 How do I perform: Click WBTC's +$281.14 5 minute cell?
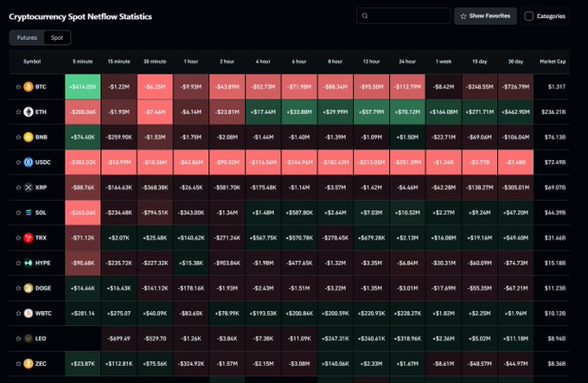82,313
